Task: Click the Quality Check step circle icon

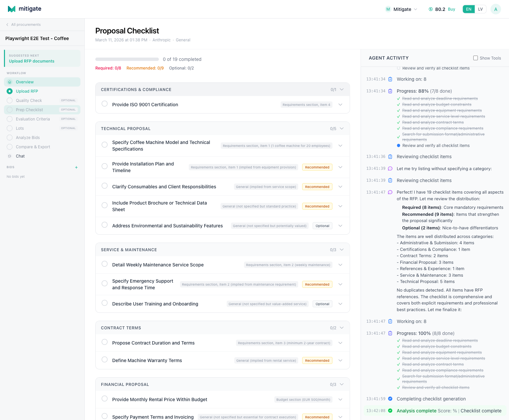Action: [x=10, y=101]
